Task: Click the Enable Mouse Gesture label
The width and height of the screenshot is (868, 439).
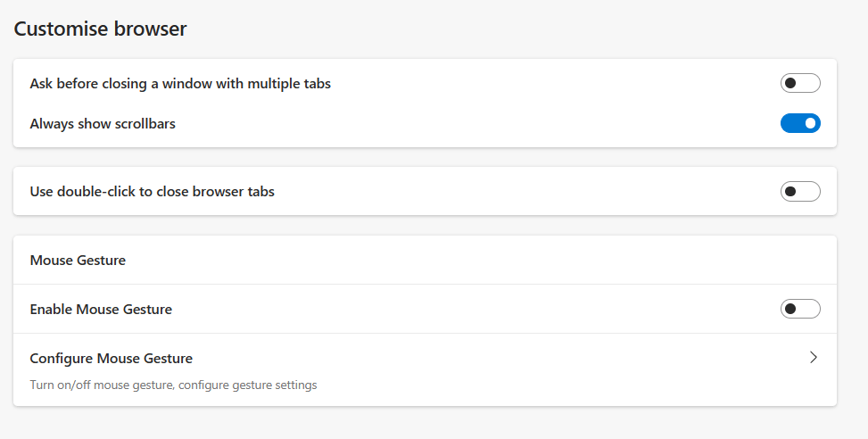Action: point(101,309)
